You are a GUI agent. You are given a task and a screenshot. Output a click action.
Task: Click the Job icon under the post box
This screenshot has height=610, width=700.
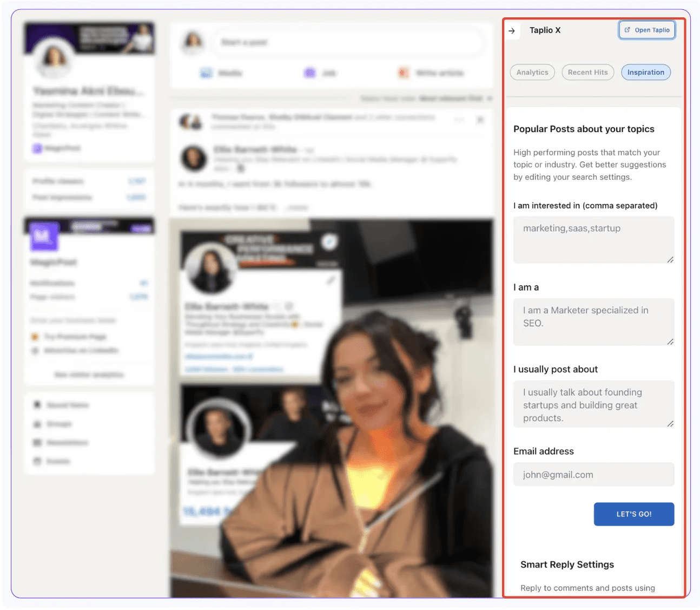309,73
